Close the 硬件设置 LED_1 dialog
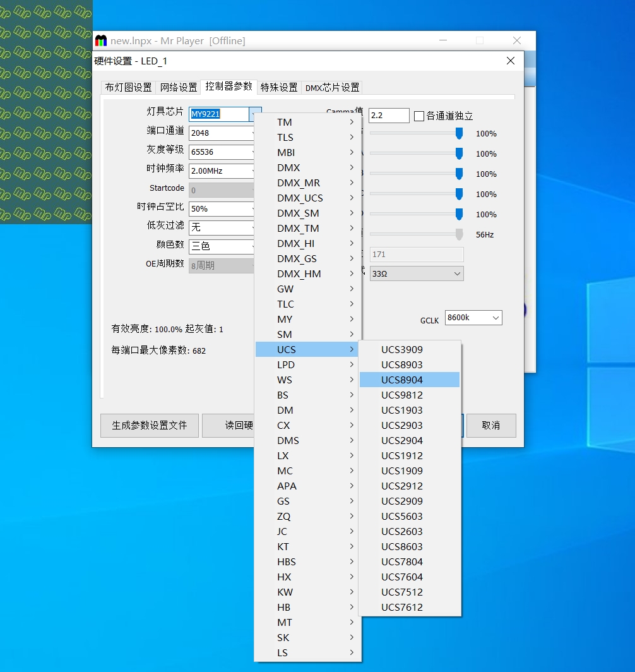 511,61
